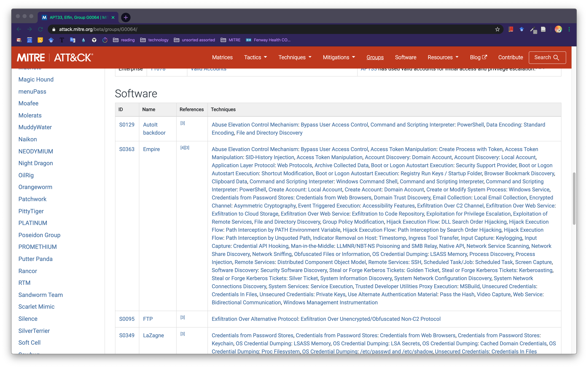Open the Native API technique link

pos(451,246)
